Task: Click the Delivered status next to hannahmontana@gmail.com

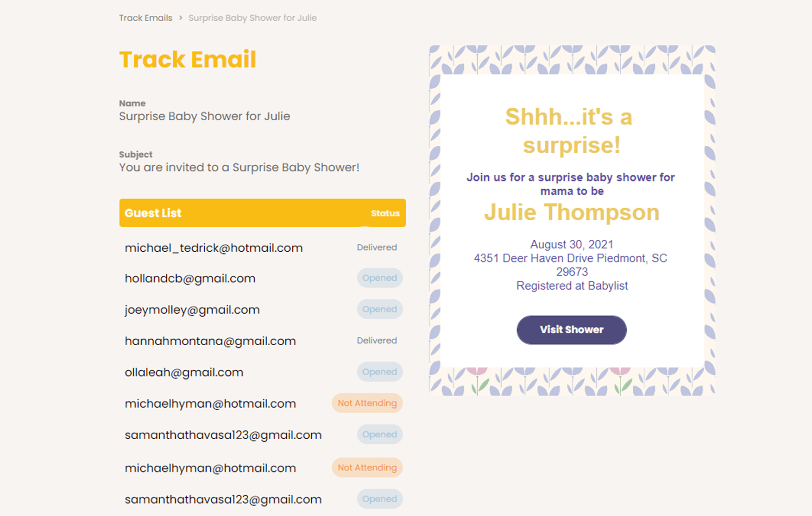Action: 377,340
